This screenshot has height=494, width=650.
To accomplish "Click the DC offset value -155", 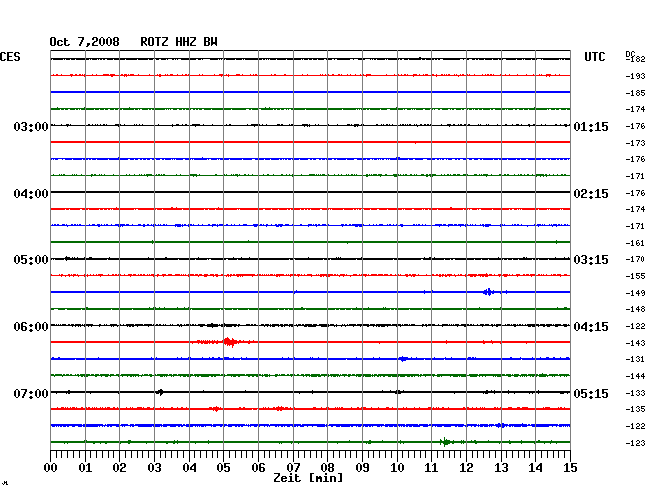I will (635, 276).
